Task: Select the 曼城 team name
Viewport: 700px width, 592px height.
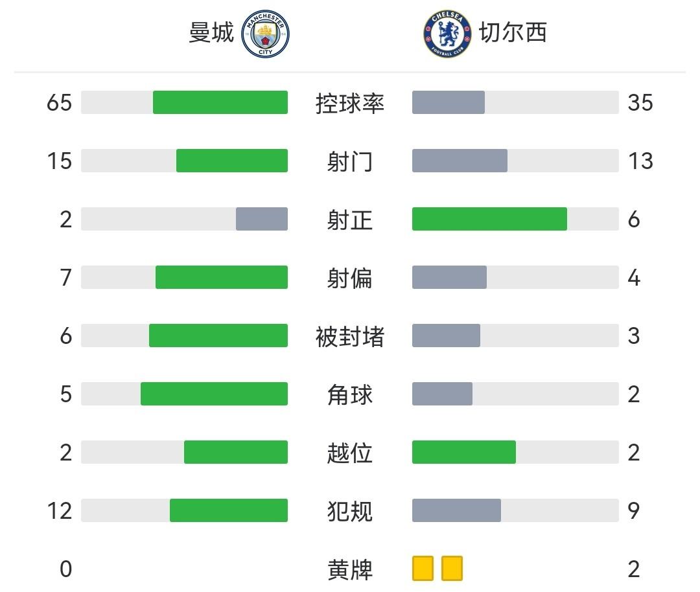Action: (x=211, y=32)
